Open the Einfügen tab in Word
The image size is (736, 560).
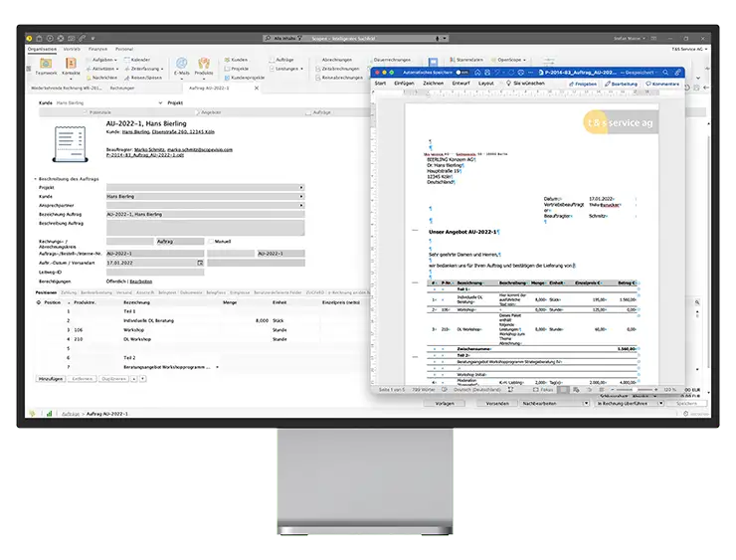click(x=404, y=84)
